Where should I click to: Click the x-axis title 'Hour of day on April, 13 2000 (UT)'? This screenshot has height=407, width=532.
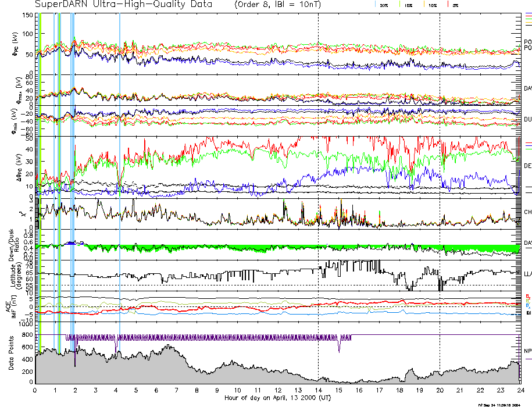coord(278,398)
